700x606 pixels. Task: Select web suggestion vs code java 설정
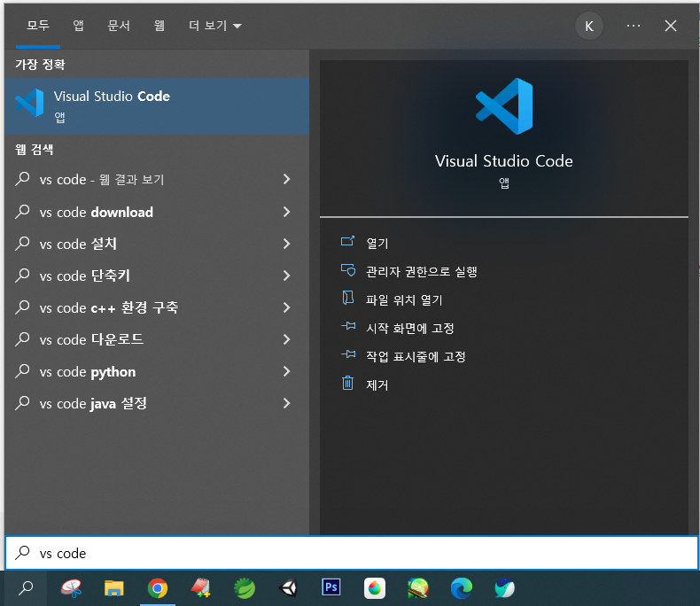157,403
